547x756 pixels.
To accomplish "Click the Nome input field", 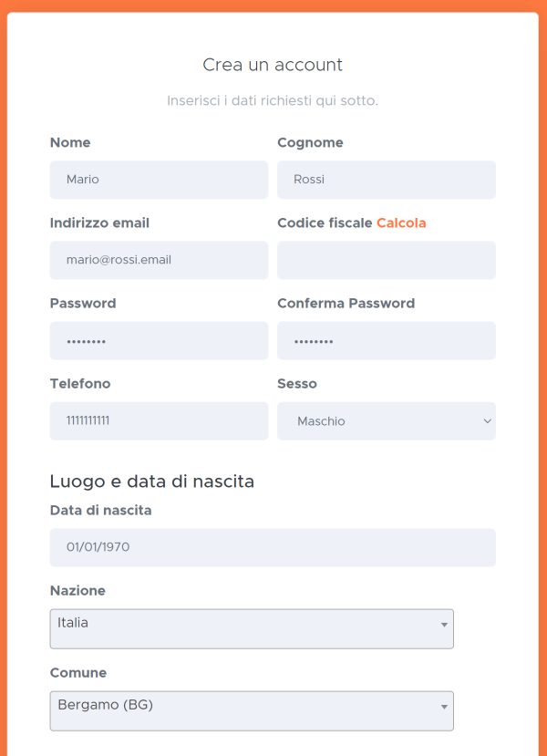I will click(159, 180).
